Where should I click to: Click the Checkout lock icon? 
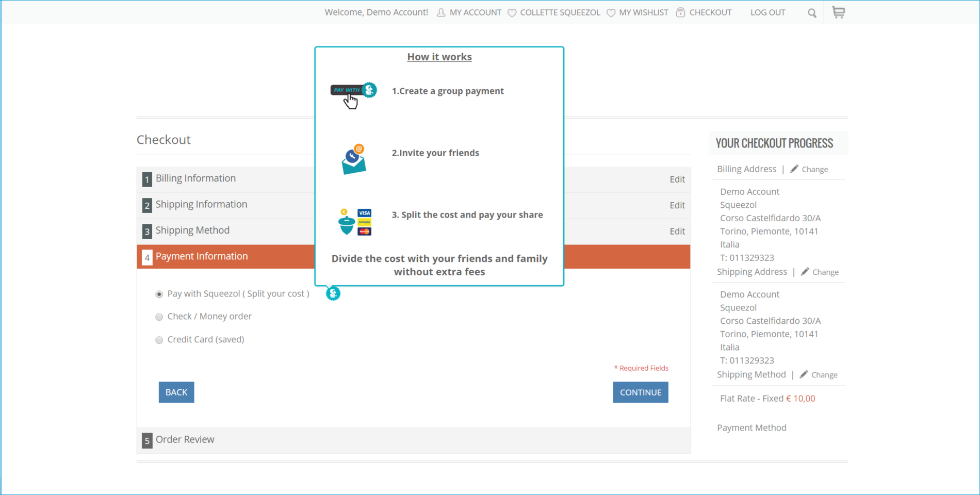(x=681, y=12)
